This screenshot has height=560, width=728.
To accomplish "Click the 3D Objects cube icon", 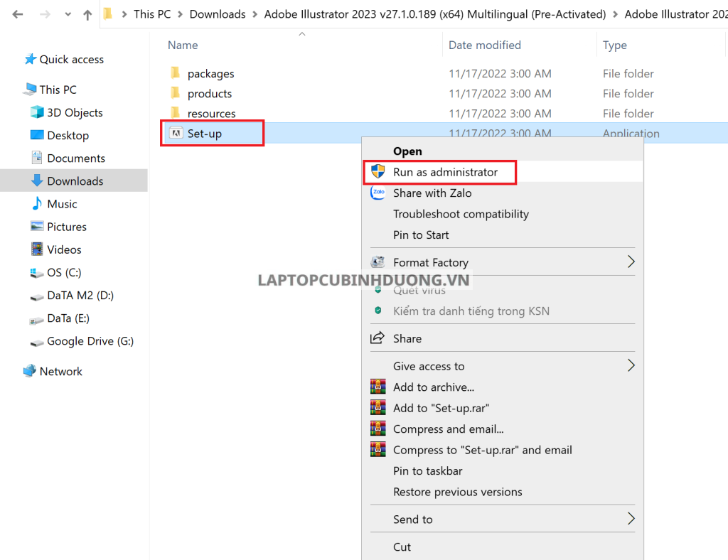I will pyautogui.click(x=37, y=112).
